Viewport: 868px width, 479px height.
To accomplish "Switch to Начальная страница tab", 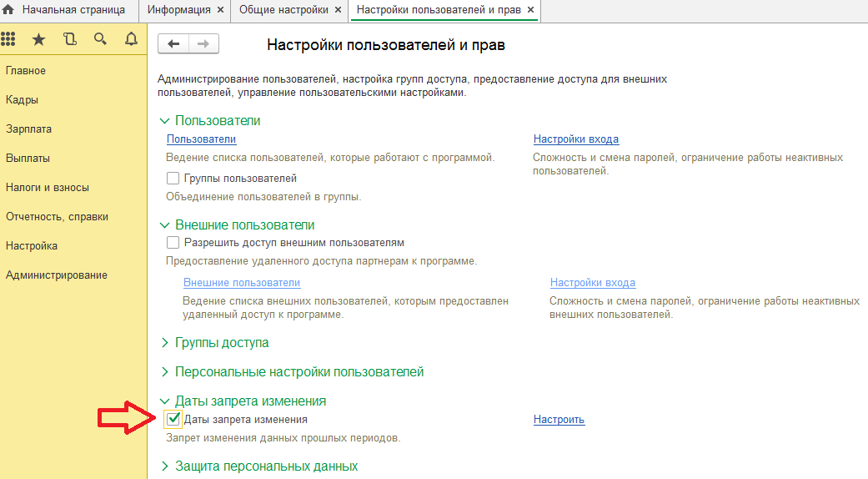I will coord(73,10).
